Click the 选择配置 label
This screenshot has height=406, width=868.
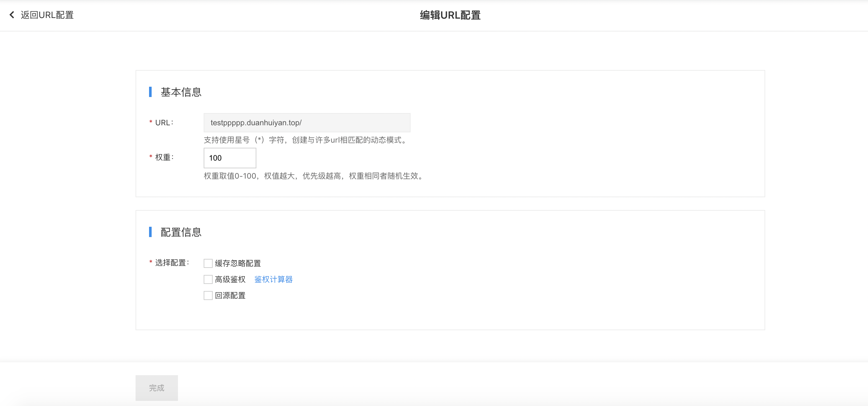(172, 262)
